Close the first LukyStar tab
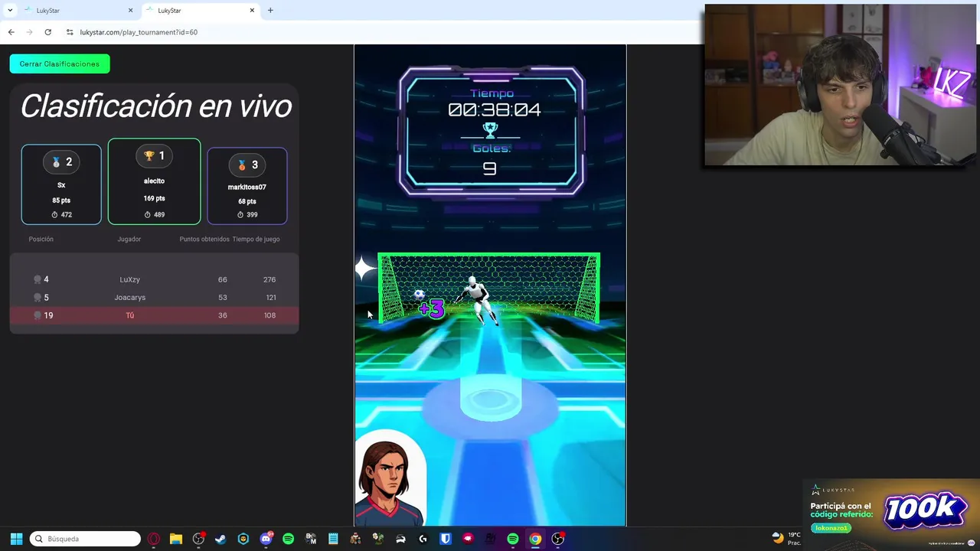This screenshot has height=551, width=980. point(130,11)
